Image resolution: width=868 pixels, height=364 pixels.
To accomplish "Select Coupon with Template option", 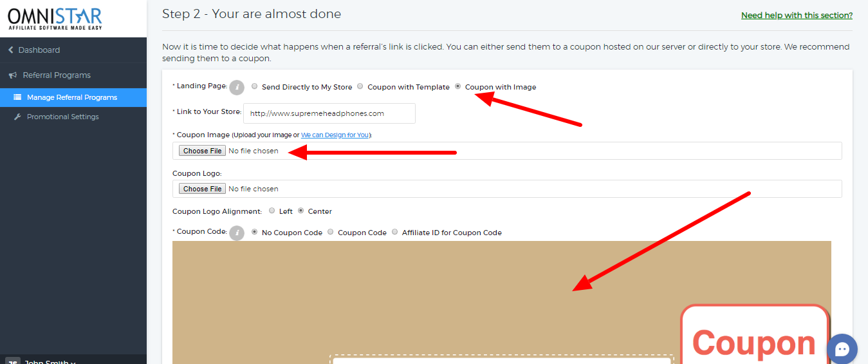I will [x=360, y=86].
